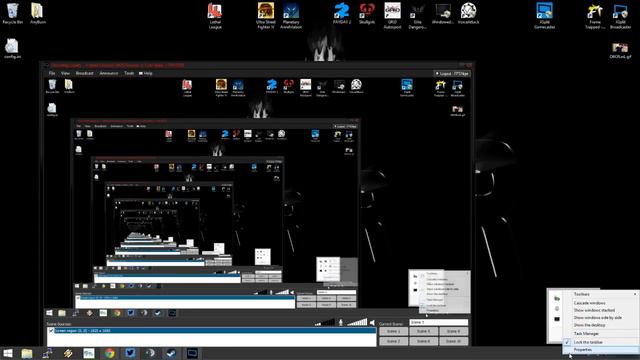This screenshot has height=360, width=640.
Task: Open the Broadcast menu in XSplit
Action: coord(84,73)
